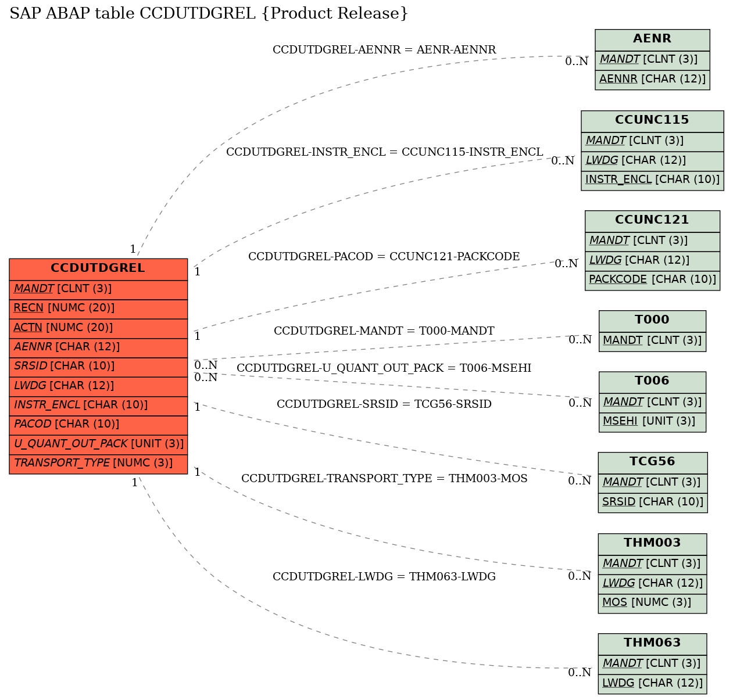733x700 pixels.
Task: Select LWDG [CHAR (12)] in THM063
Action: [x=653, y=684]
